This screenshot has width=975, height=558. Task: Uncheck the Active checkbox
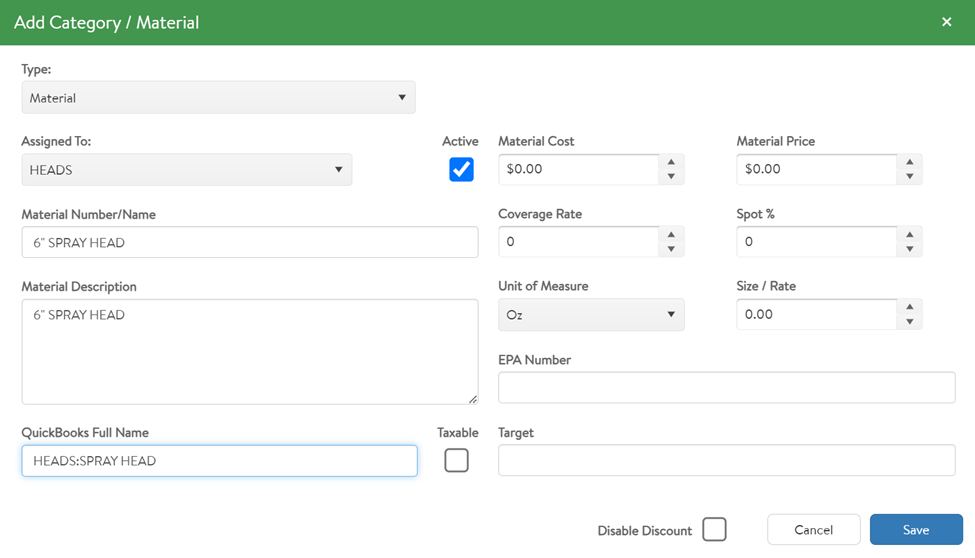coord(461,169)
